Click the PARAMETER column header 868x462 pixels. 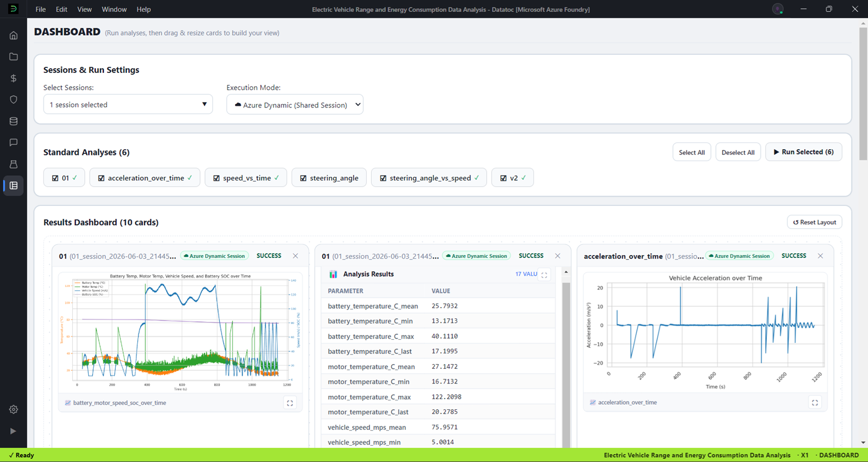click(345, 291)
